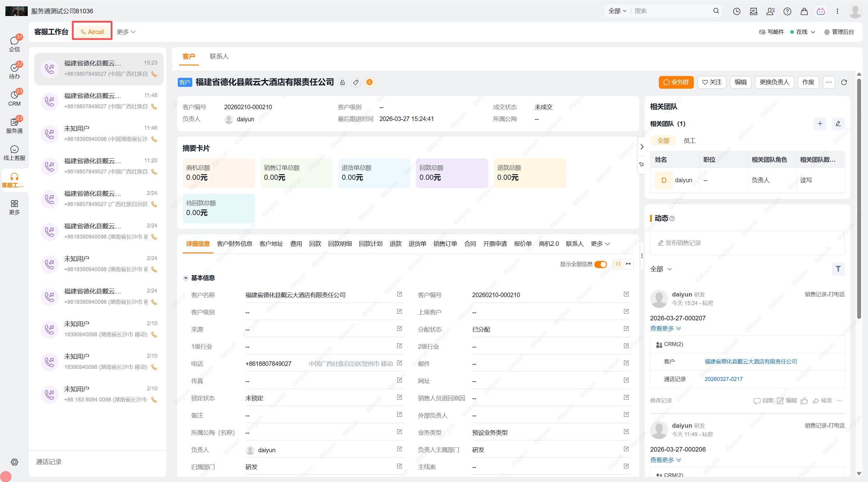Click the lock icon beside customer name
This screenshot has width=868, height=482.
(x=342, y=82)
